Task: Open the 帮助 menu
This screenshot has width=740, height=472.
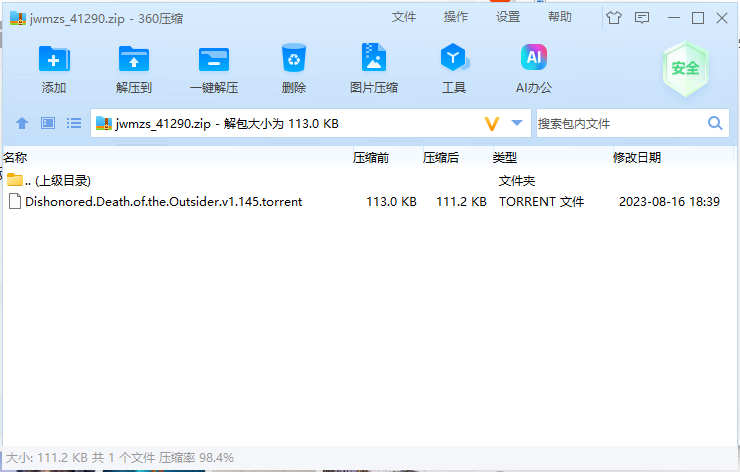Action: click(x=560, y=17)
